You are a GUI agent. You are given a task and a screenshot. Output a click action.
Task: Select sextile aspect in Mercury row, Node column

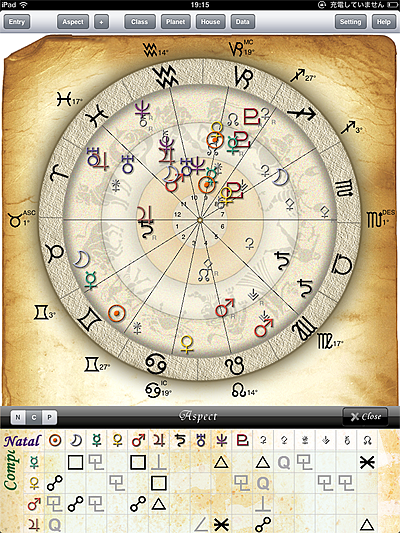point(367,462)
